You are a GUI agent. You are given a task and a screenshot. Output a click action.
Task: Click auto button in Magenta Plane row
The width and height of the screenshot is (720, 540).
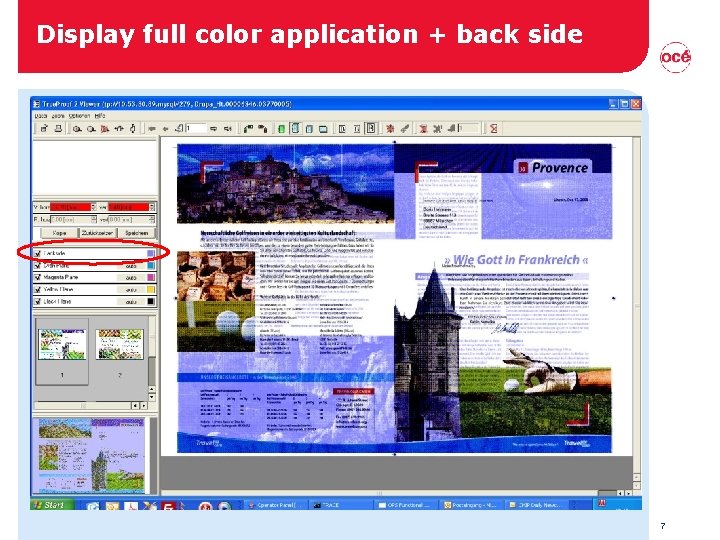[131, 277]
